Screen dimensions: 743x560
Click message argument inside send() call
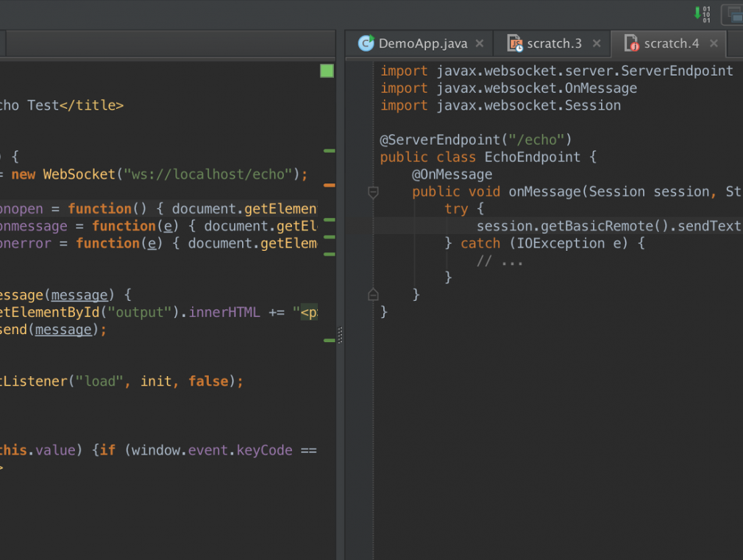coord(63,330)
